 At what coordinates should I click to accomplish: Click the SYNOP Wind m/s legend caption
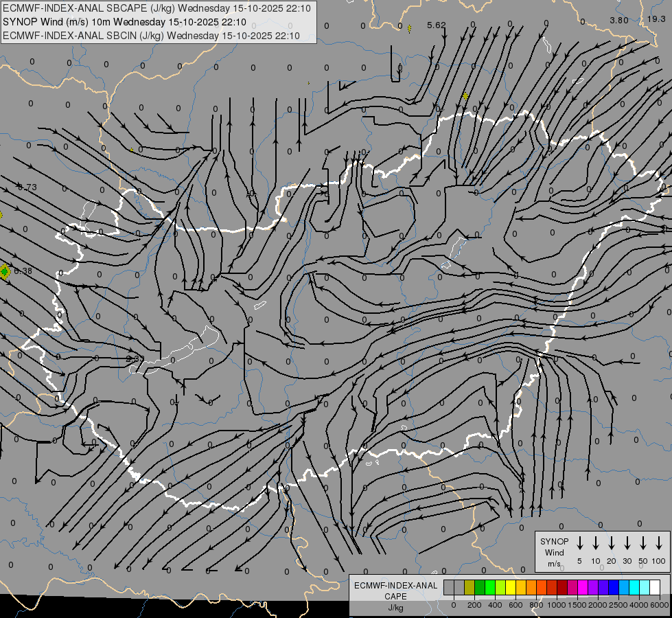pos(554,553)
